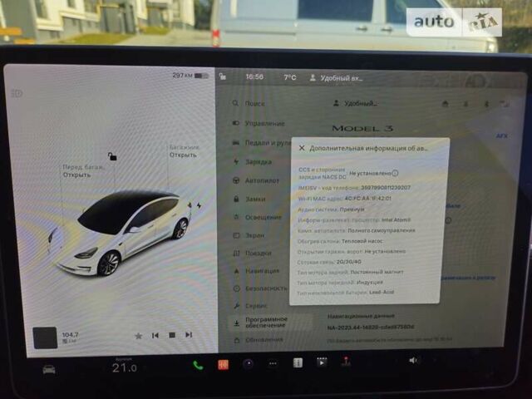Open the front trunk (Перед. багаж. Открыть)
This screenshot has height=399, width=532.
coord(83,171)
